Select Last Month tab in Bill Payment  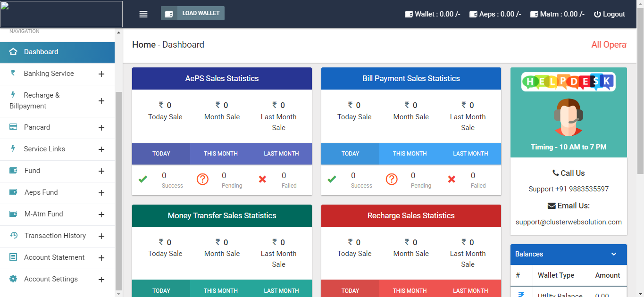pyautogui.click(x=470, y=154)
